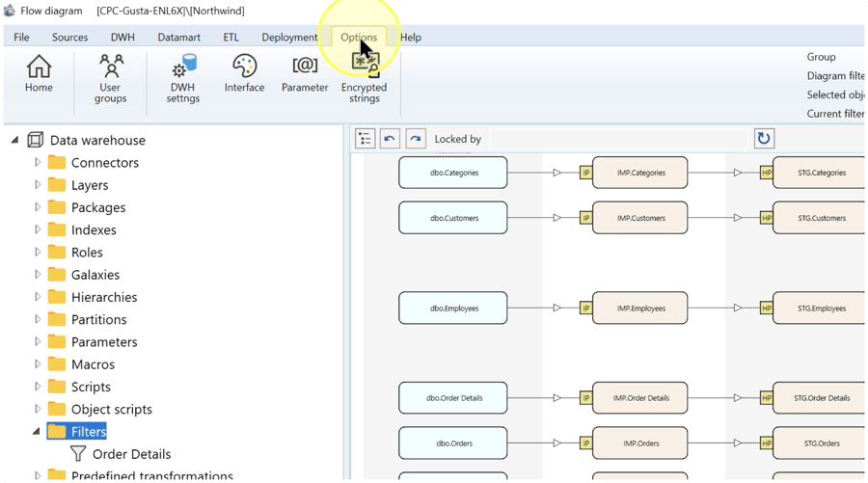
Task: Click the HP badge on STG.Employees
Action: [766, 309]
